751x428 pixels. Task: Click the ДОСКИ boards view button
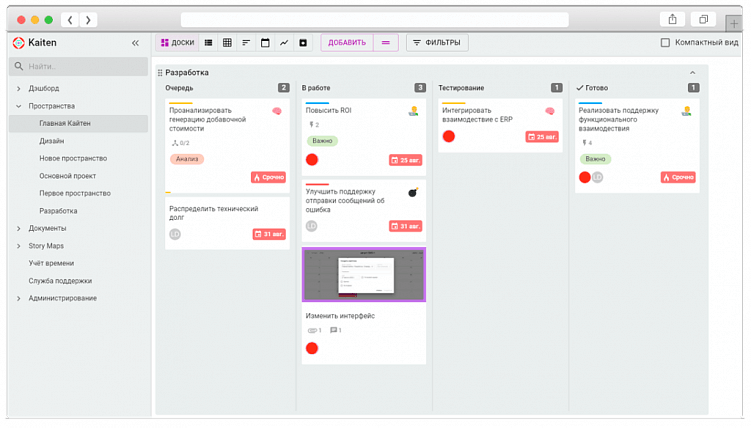[177, 43]
